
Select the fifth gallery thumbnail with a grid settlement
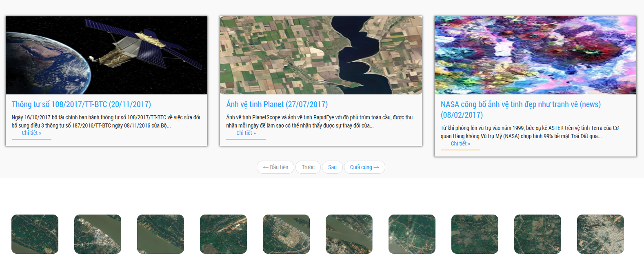click(x=286, y=234)
